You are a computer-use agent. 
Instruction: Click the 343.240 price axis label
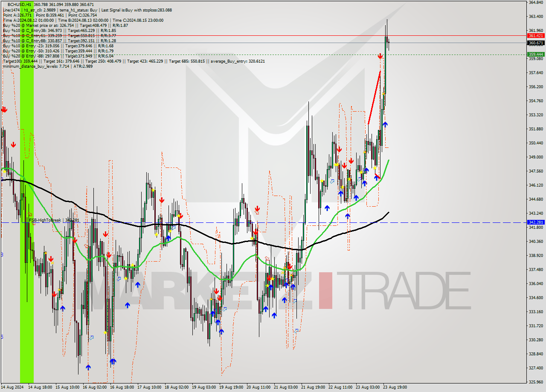pos(535,213)
